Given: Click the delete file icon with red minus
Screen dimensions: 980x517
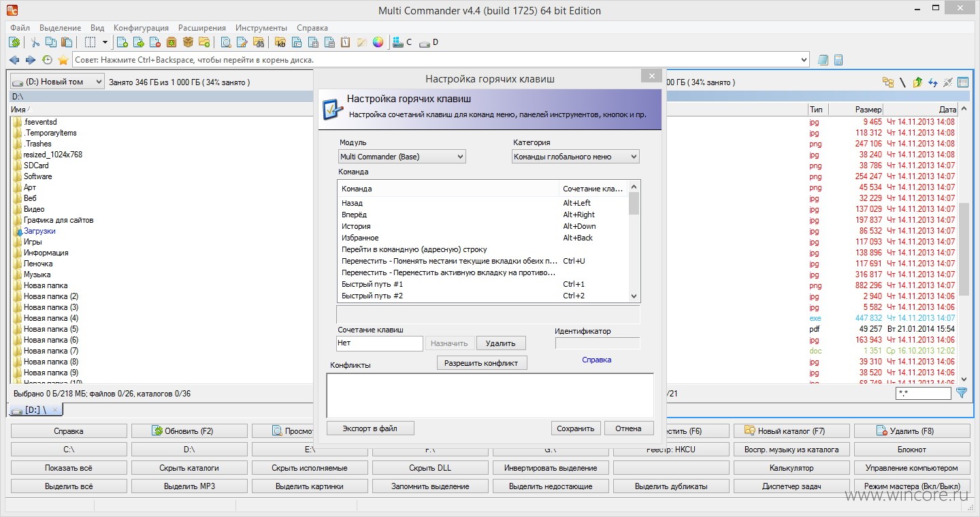Looking at the screenshot, I should tap(155, 42).
